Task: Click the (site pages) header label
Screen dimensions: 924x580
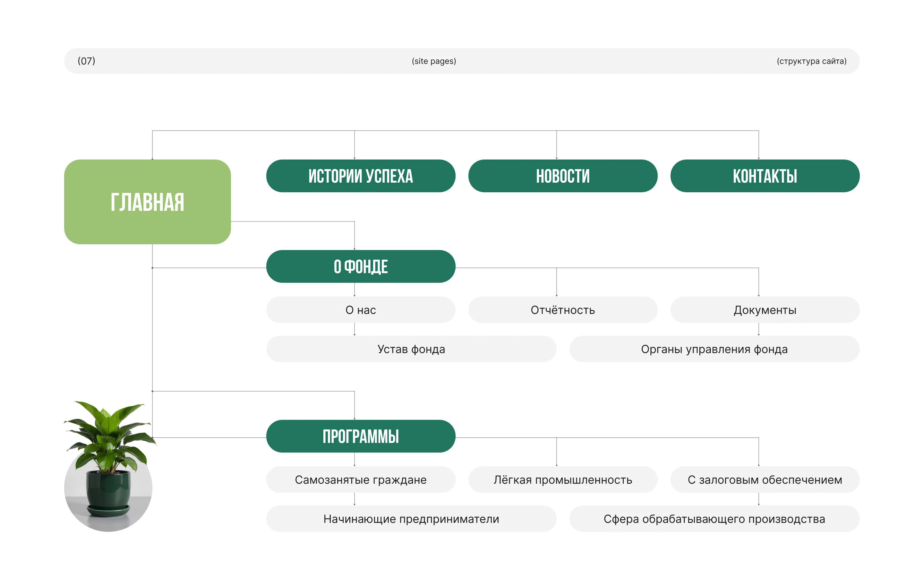Action: tap(434, 61)
